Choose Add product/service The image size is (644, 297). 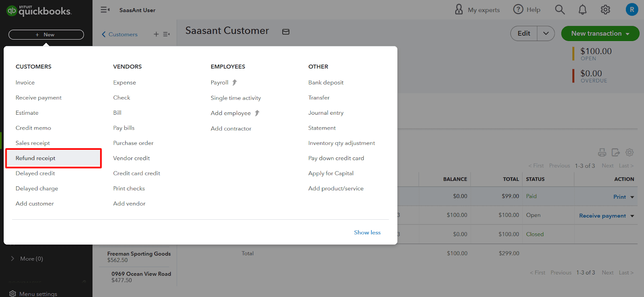click(x=336, y=188)
